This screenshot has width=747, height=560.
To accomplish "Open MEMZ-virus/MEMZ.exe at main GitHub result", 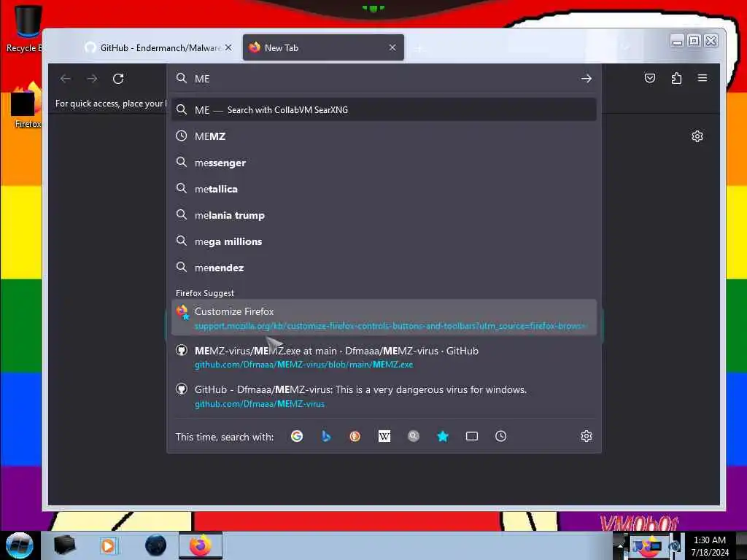I will tap(384, 357).
